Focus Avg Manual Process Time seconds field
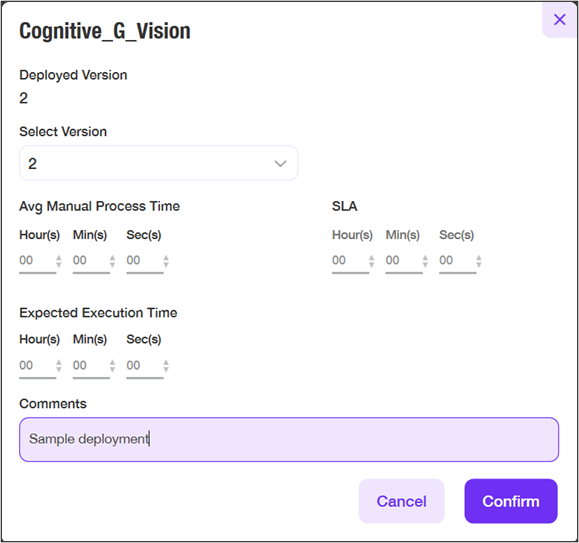The height and width of the screenshot is (543, 579). tap(144, 261)
